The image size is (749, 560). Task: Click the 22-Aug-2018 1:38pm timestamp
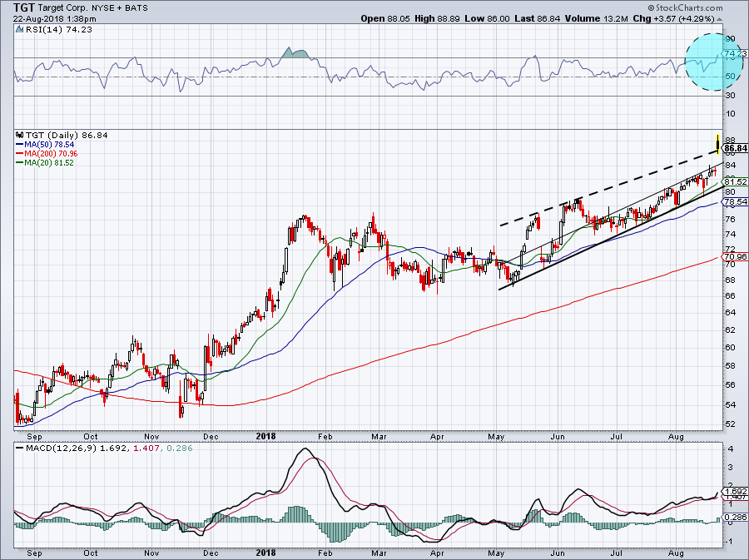click(x=54, y=19)
